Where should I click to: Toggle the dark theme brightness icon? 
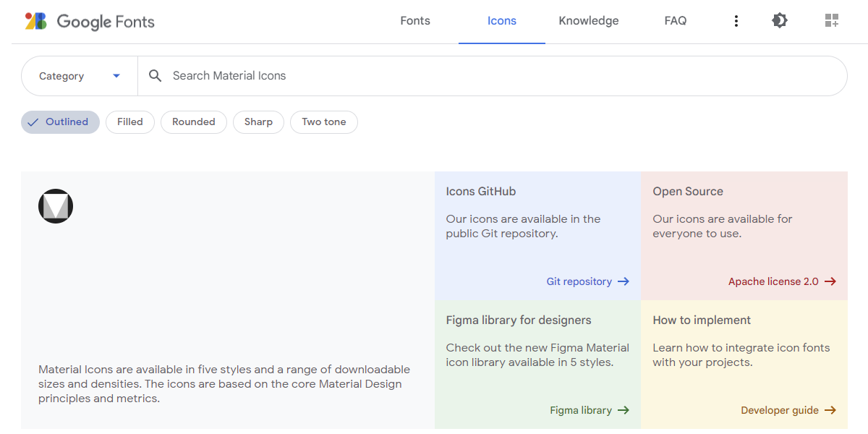[780, 21]
